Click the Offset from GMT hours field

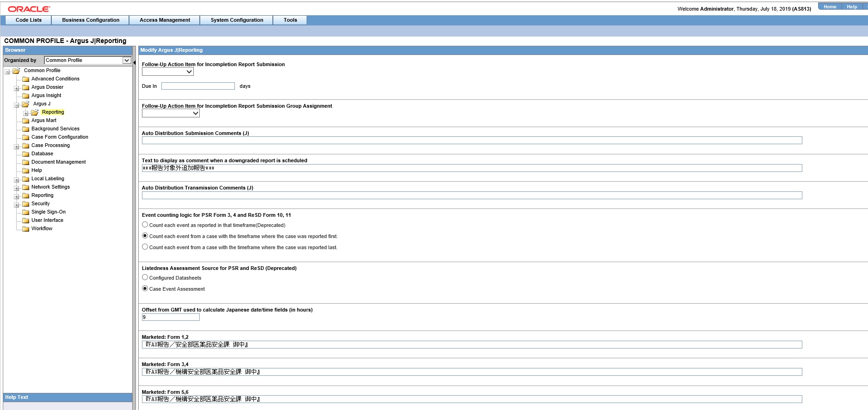[171, 317]
